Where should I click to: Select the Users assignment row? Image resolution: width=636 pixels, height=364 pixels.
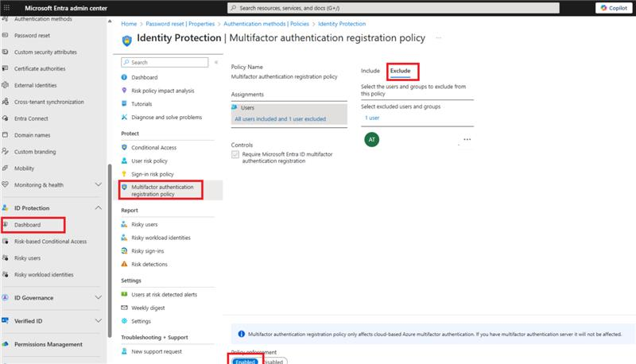coord(289,114)
